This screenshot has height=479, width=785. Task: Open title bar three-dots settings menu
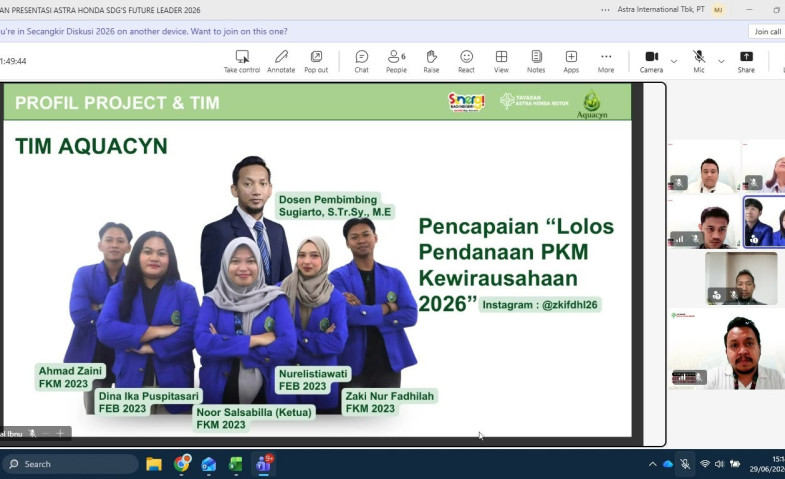click(605, 10)
